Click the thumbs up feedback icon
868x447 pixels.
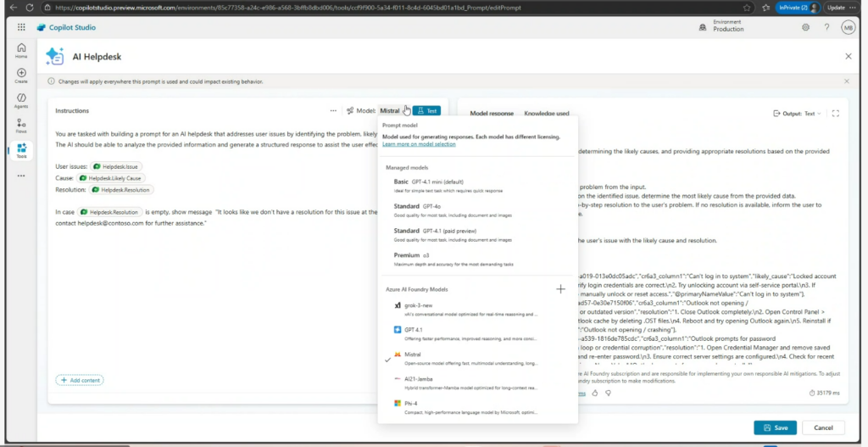click(595, 393)
